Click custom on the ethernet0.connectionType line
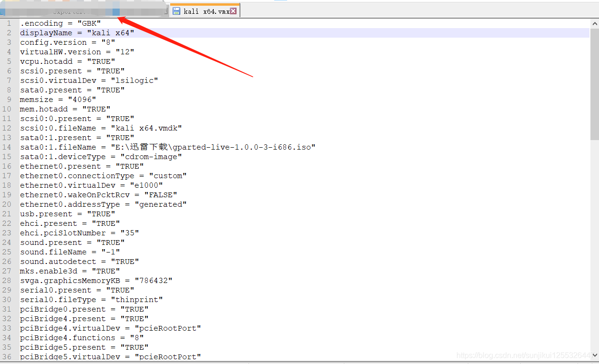The height and width of the screenshot is (364, 599). click(168, 175)
